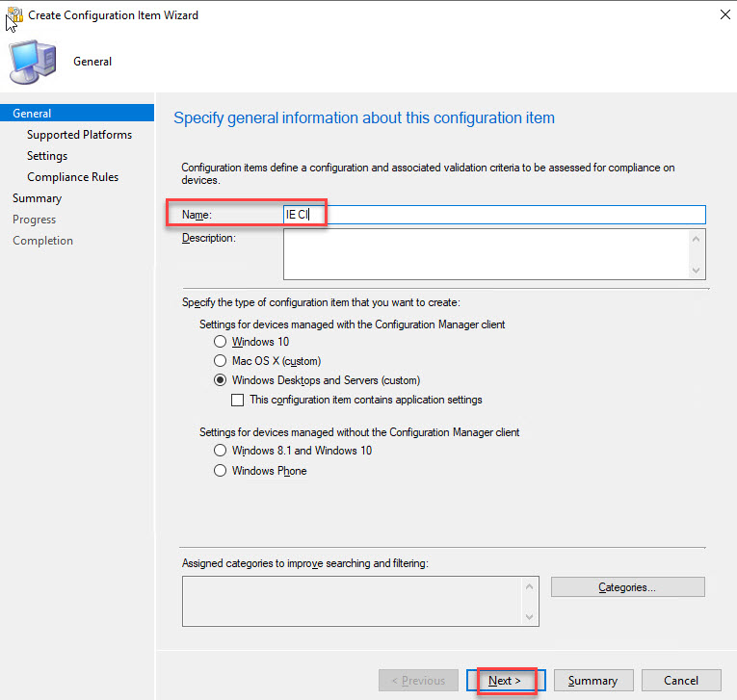Click the computer icon beside General header

coord(32,63)
